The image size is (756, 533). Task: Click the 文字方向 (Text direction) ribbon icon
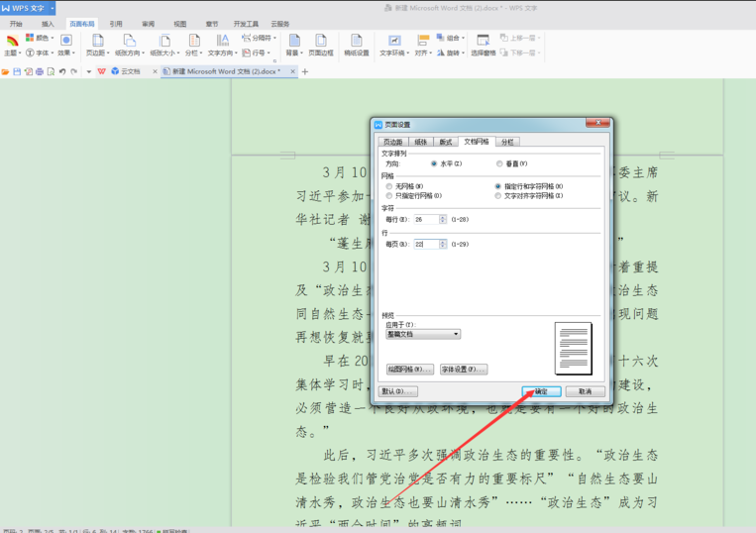(222, 41)
